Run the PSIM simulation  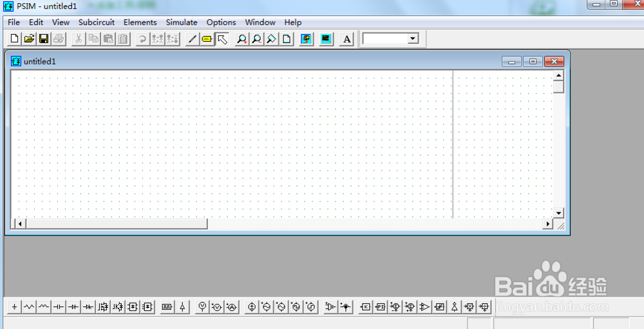[x=306, y=39]
